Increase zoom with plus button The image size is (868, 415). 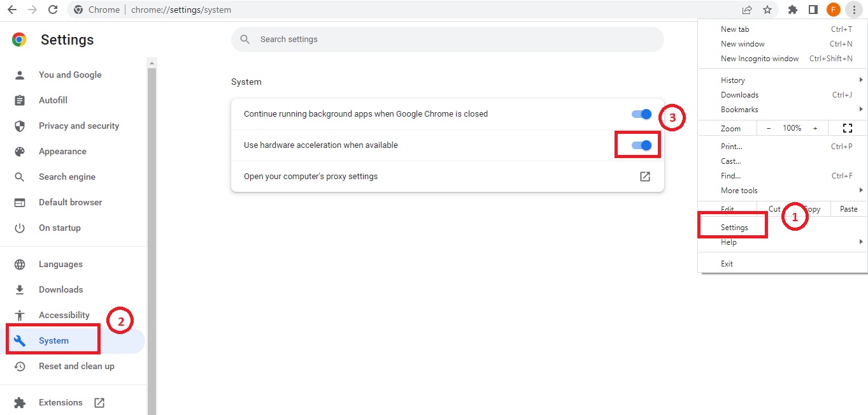(815, 128)
